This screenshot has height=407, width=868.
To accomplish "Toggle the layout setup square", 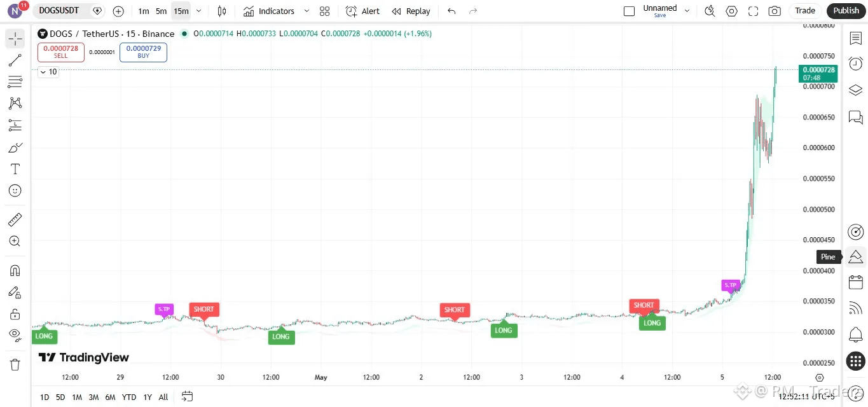I will (x=630, y=11).
